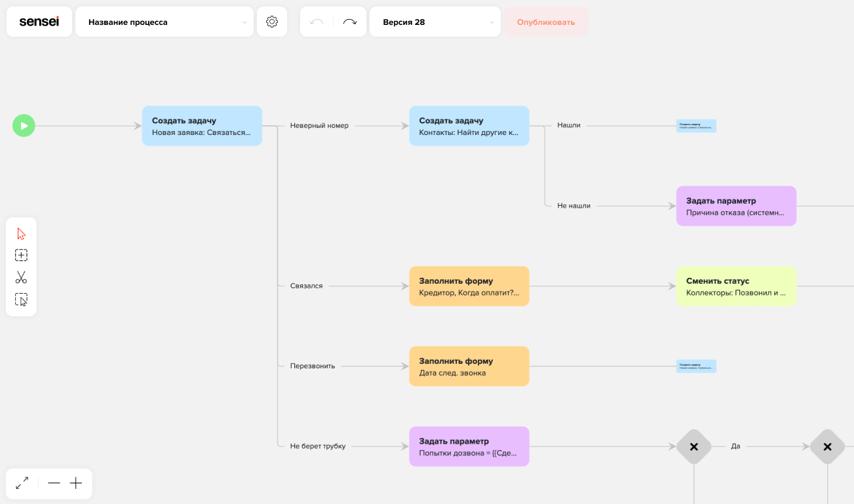The image size is (854, 504).
Task: Click the Связался branch label
Action: [306, 286]
